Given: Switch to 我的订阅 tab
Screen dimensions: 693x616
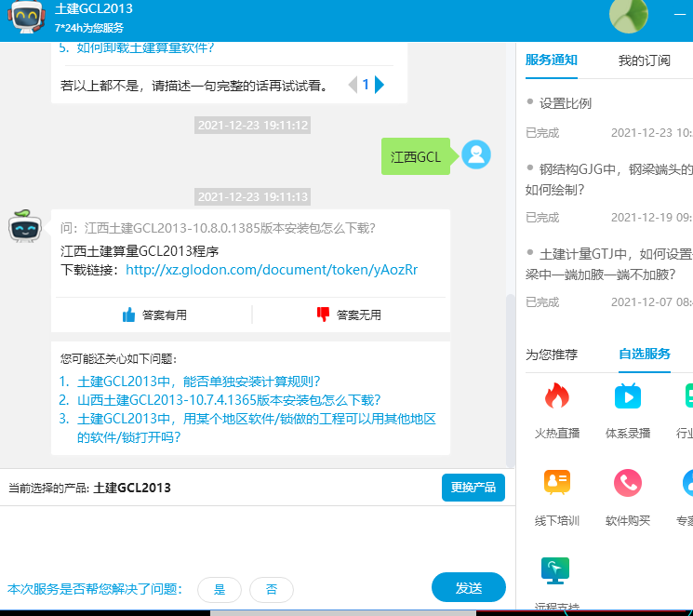Looking at the screenshot, I should 644,60.
